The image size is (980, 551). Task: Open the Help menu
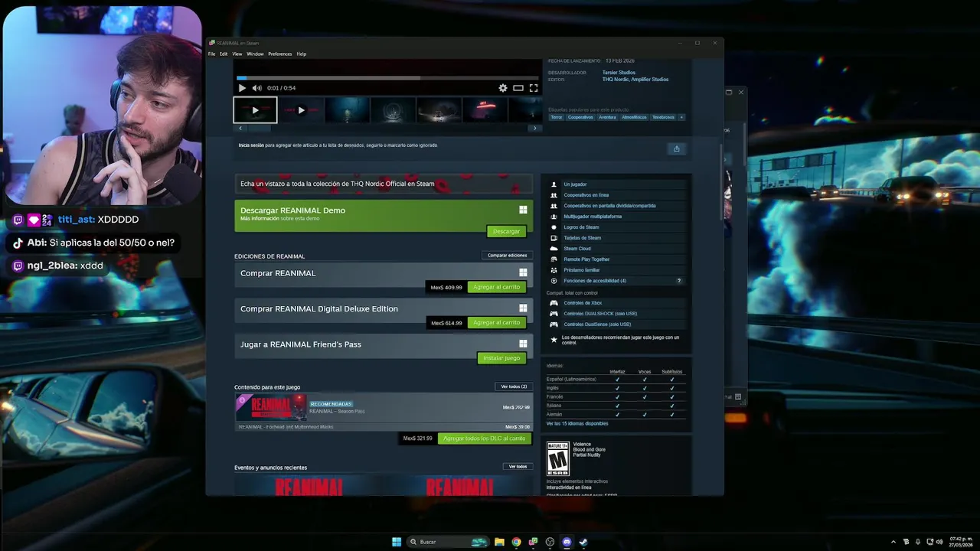[x=302, y=54]
